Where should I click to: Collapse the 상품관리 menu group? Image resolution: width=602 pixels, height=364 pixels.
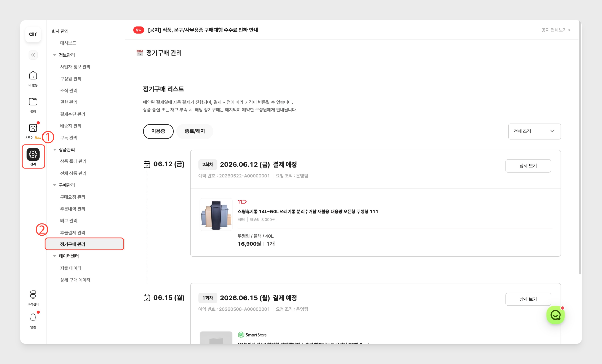[55, 150]
